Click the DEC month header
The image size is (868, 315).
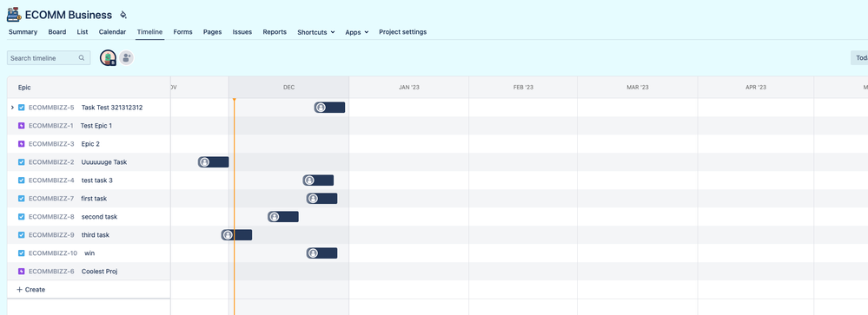pos(289,88)
